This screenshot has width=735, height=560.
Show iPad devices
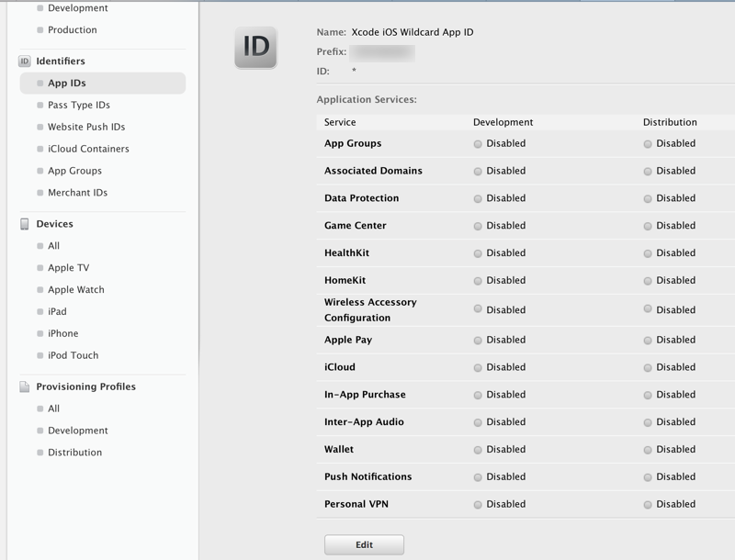(x=57, y=311)
